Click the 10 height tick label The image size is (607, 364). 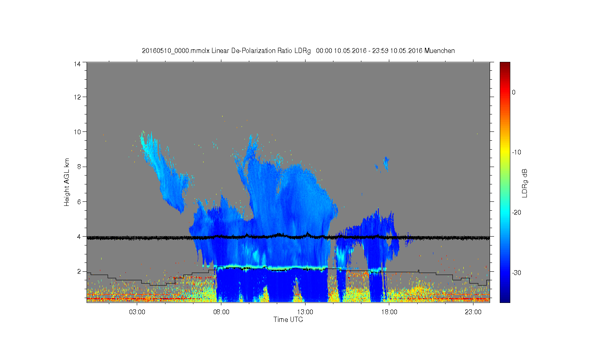click(x=77, y=131)
